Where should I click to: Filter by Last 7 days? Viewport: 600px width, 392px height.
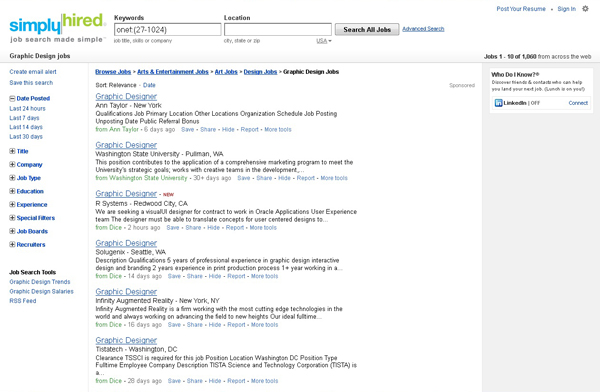[x=24, y=118]
